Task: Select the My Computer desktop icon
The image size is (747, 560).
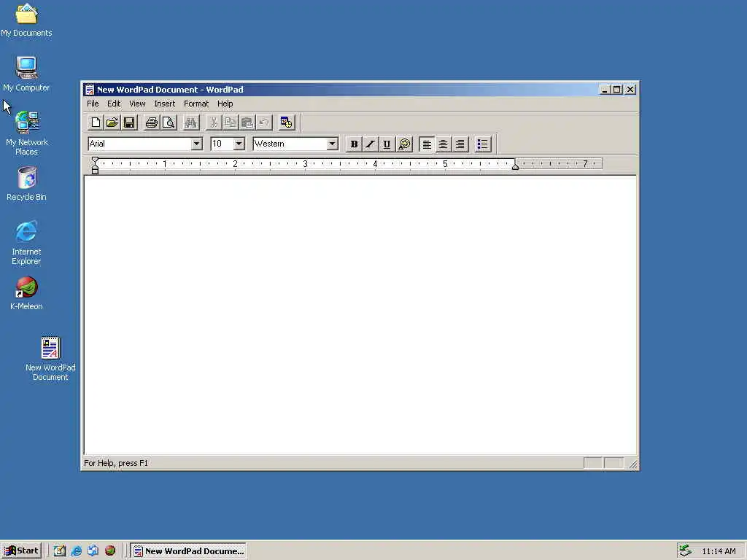Action: tap(26, 74)
